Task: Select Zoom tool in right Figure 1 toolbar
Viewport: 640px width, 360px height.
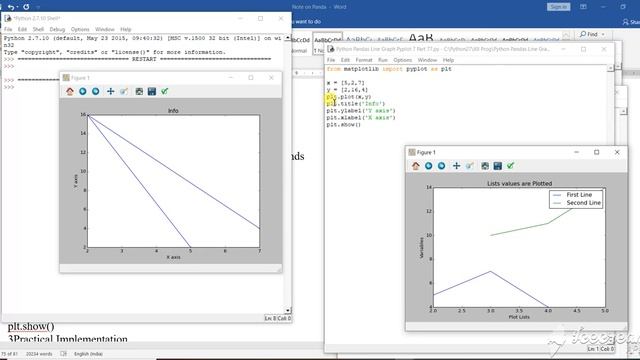Action: tap(470, 166)
